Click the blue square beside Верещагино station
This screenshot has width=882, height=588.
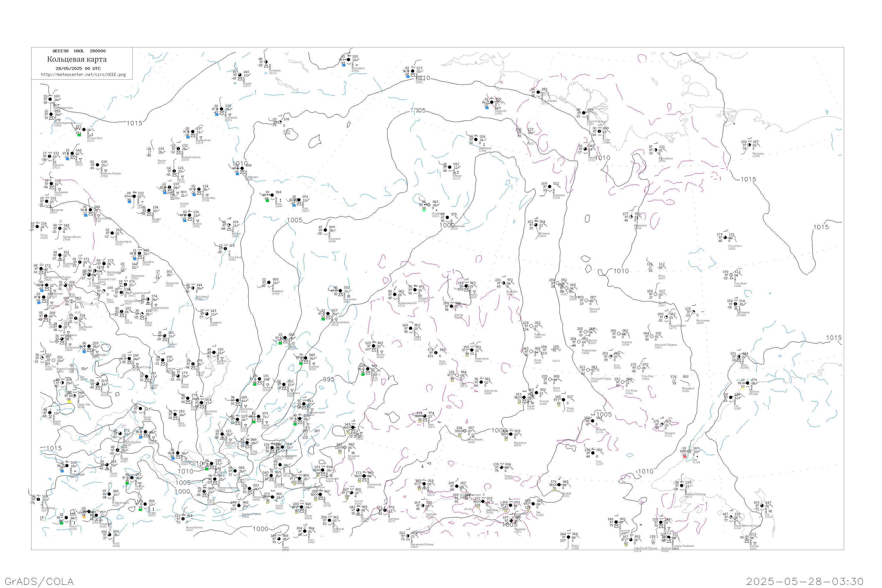click(188, 137)
